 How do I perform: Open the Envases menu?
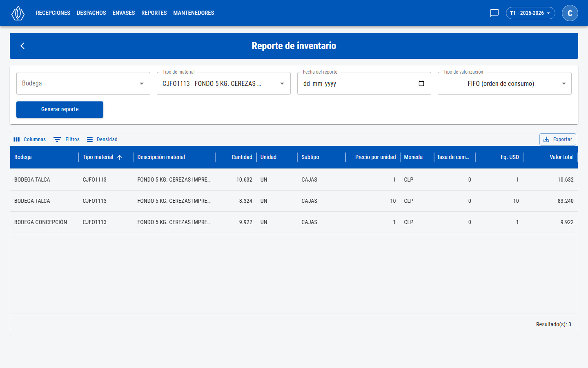click(x=124, y=13)
